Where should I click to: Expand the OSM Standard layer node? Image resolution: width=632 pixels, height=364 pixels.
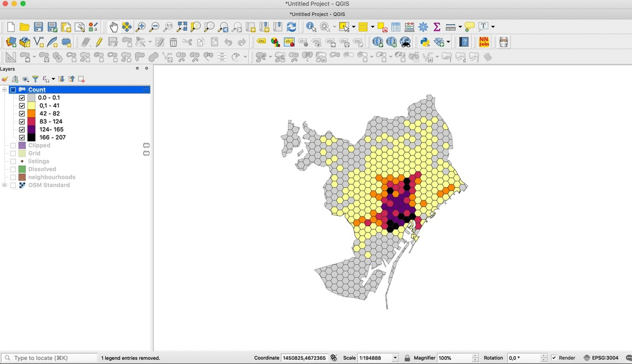pyautogui.click(x=5, y=185)
